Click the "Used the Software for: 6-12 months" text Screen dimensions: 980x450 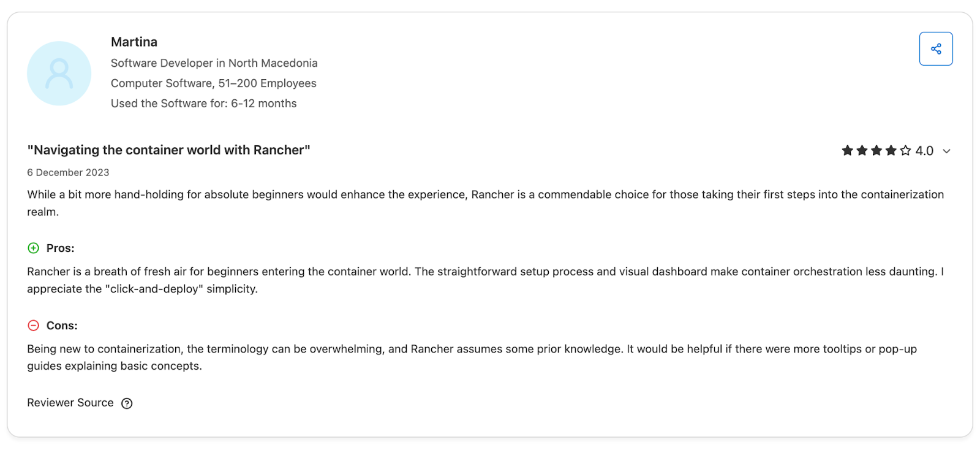204,104
